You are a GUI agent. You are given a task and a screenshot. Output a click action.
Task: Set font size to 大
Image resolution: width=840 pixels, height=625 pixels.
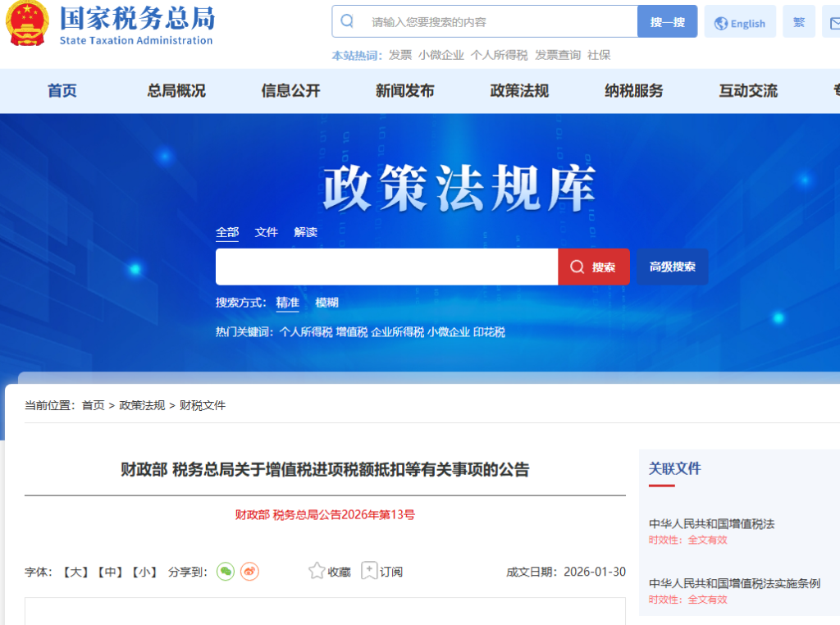point(75,572)
